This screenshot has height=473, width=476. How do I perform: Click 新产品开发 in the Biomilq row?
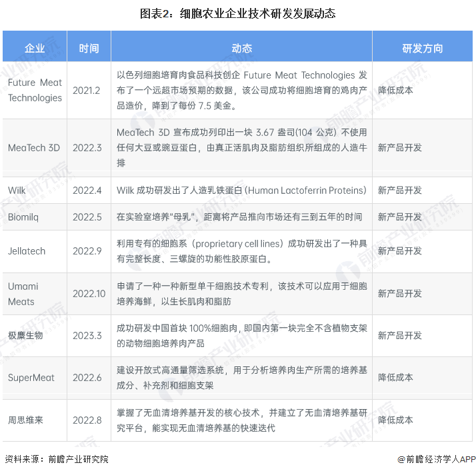point(400,217)
